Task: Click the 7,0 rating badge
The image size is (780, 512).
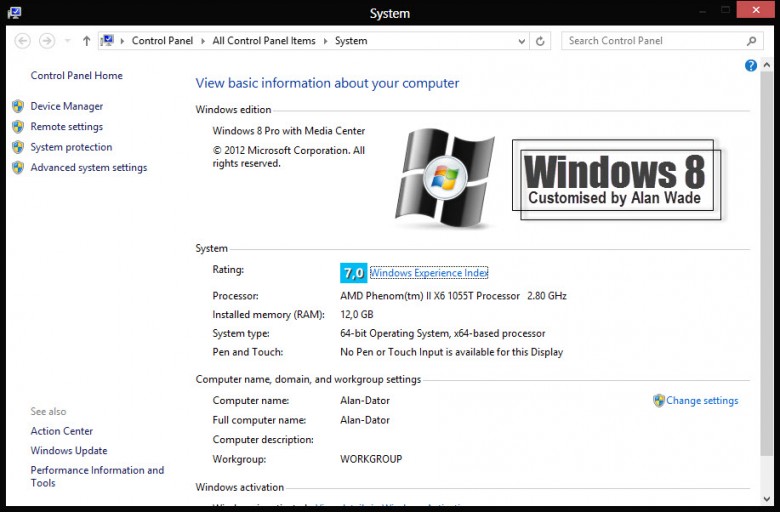Action: tap(354, 273)
